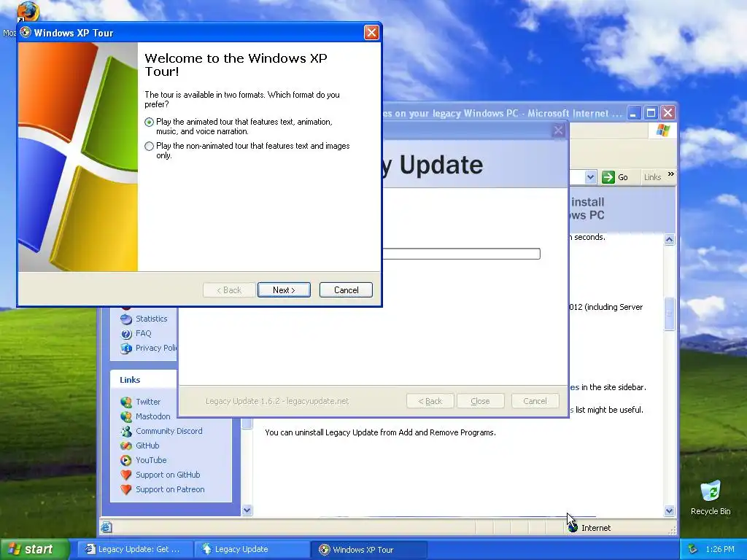Open the Start menu

(x=35, y=549)
